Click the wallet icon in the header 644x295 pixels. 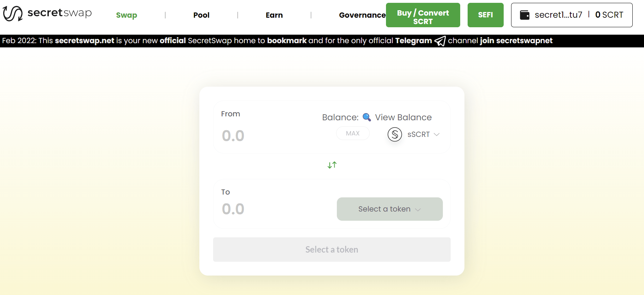click(x=525, y=15)
